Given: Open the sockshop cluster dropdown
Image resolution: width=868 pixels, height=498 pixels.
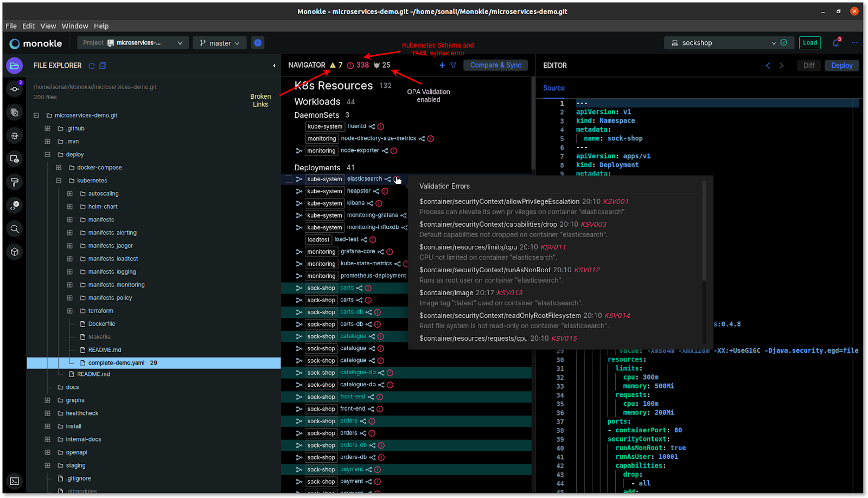Looking at the screenshot, I should click(x=722, y=43).
